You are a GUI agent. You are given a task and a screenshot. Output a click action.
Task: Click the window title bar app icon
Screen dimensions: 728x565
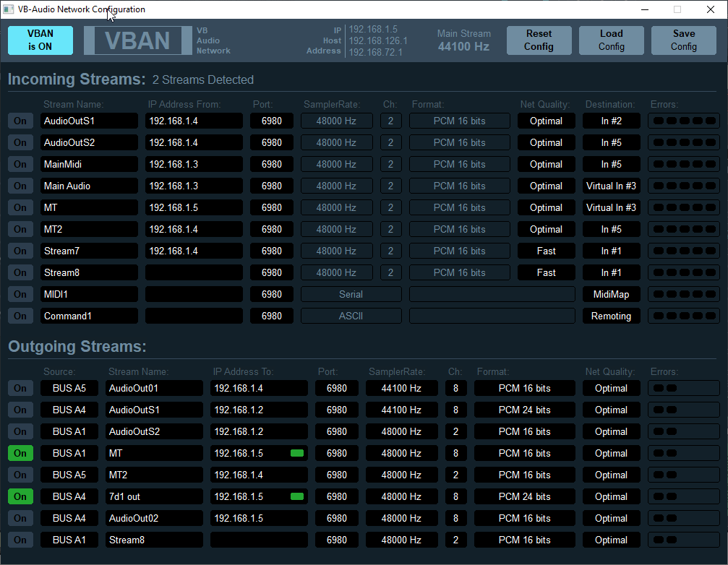[x=9, y=9]
